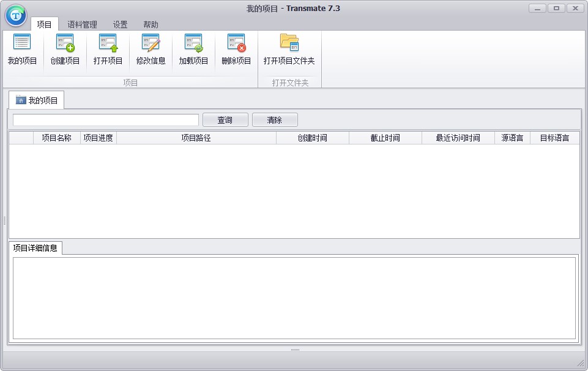
Task: Select the 加载项目 (Load Project) icon
Action: (193, 49)
